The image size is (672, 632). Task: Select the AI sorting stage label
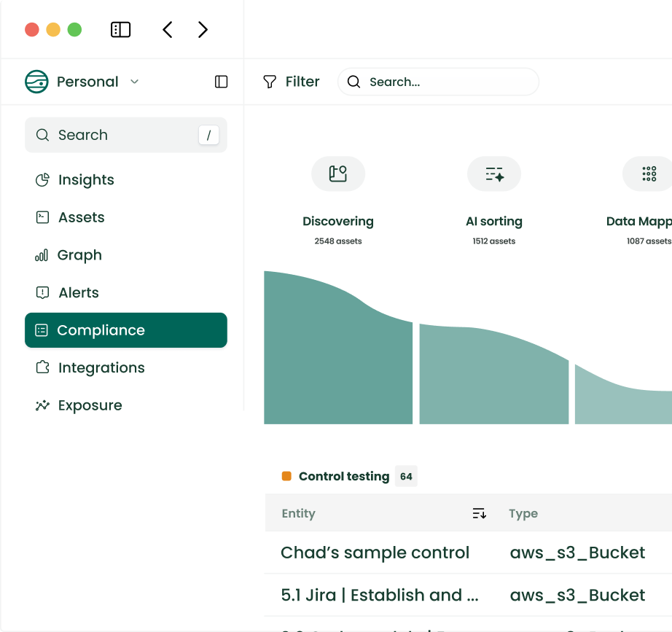(x=493, y=222)
